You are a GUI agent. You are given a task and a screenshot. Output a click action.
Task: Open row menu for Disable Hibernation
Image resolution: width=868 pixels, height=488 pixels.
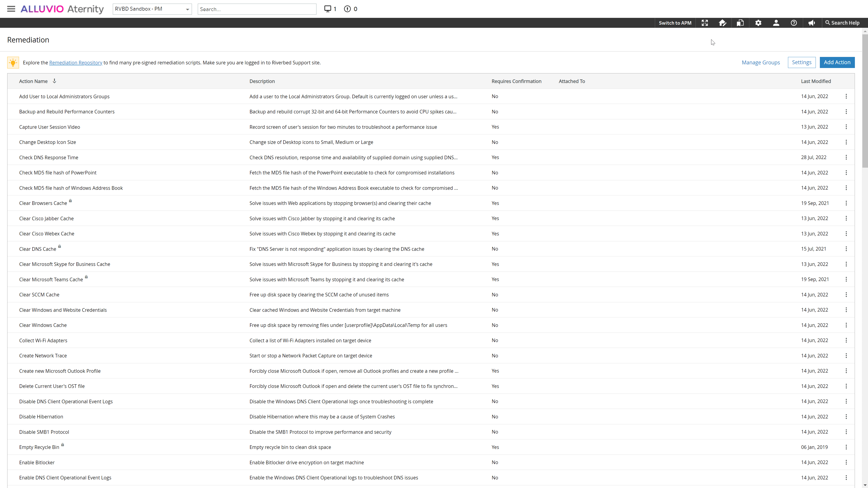(846, 417)
